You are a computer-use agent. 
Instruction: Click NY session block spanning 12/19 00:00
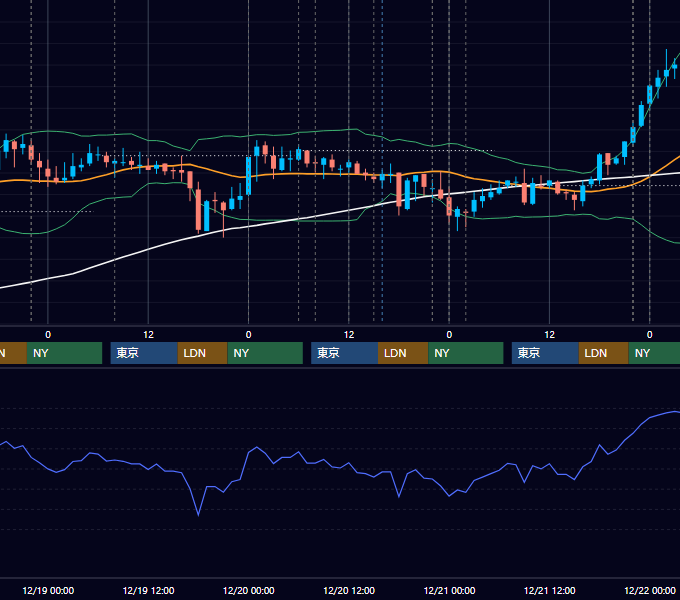click(64, 353)
